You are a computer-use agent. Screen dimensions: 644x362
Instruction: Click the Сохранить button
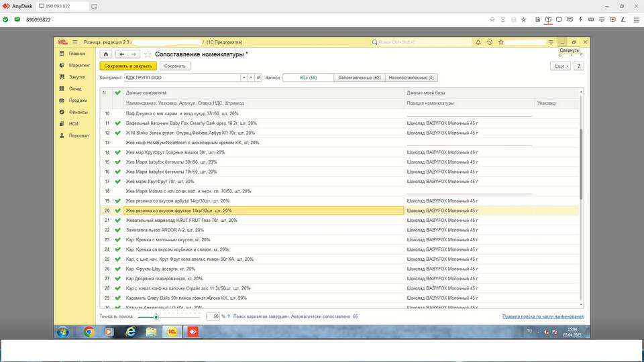(174, 66)
